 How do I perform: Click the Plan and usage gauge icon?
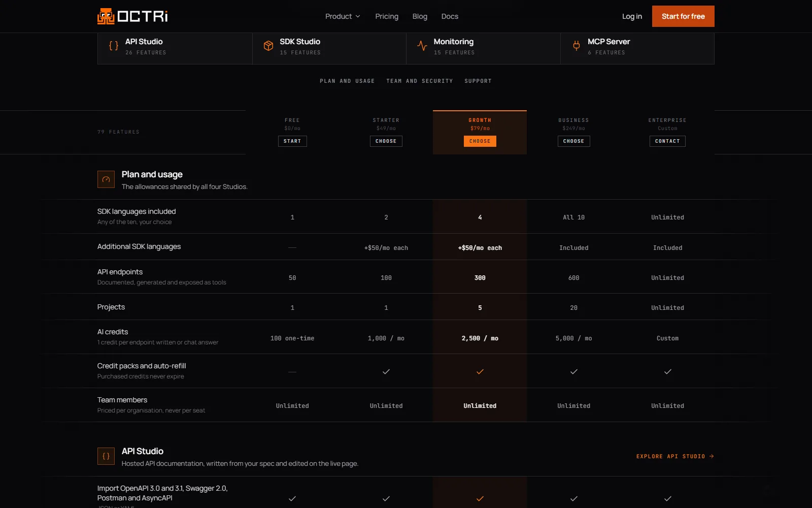[x=106, y=179]
